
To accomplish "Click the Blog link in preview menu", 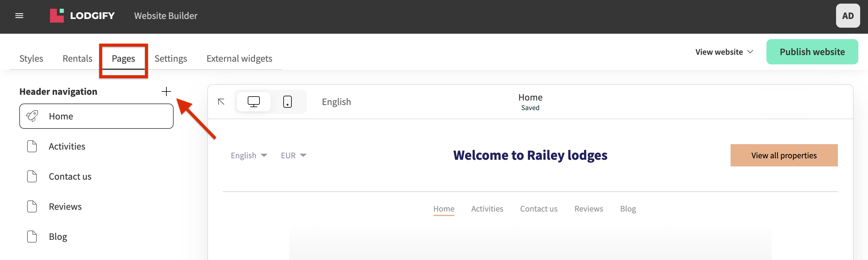I will (x=628, y=209).
